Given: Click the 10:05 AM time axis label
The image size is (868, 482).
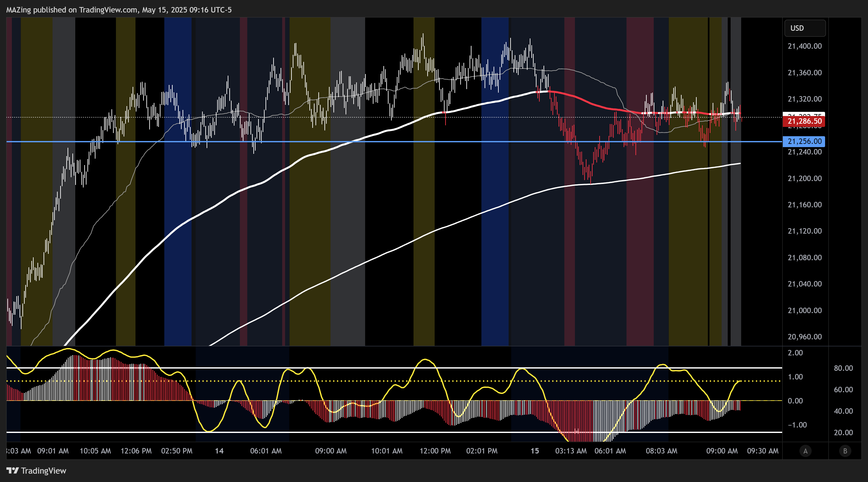Looking at the screenshot, I should pyautogui.click(x=95, y=451).
